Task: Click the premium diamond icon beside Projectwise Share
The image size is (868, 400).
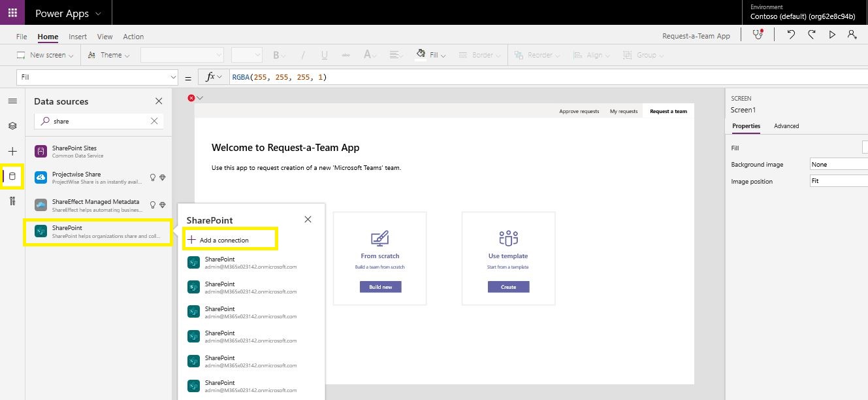Action: tap(163, 177)
